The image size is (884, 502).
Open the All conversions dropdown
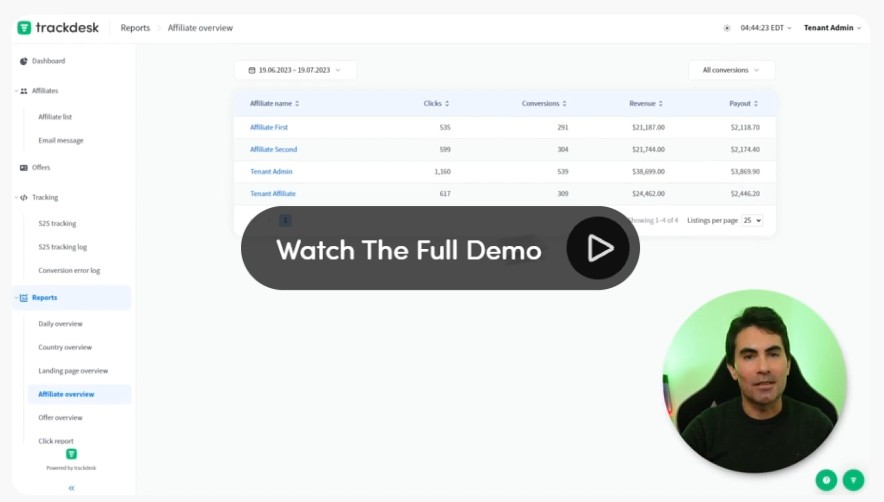731,70
